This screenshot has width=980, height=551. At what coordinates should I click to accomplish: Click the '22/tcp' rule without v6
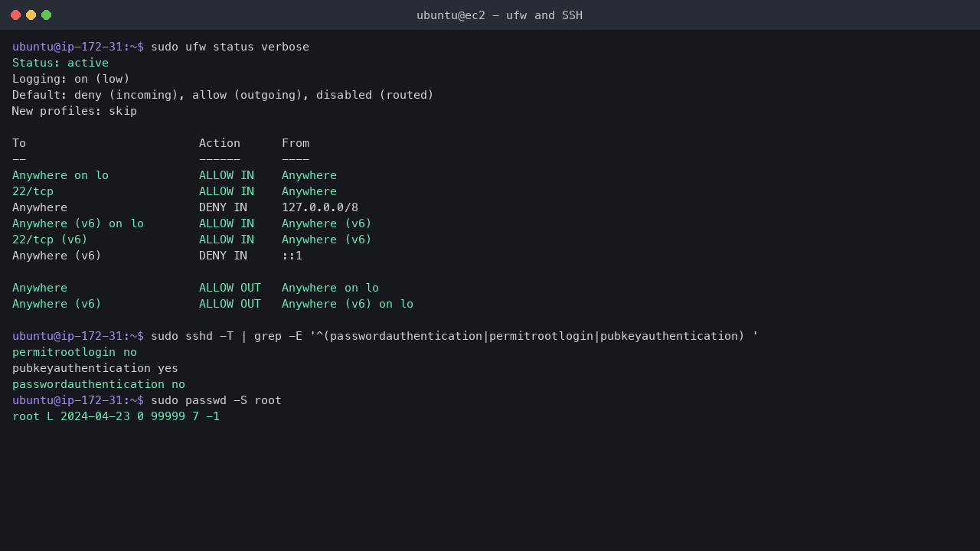point(33,191)
